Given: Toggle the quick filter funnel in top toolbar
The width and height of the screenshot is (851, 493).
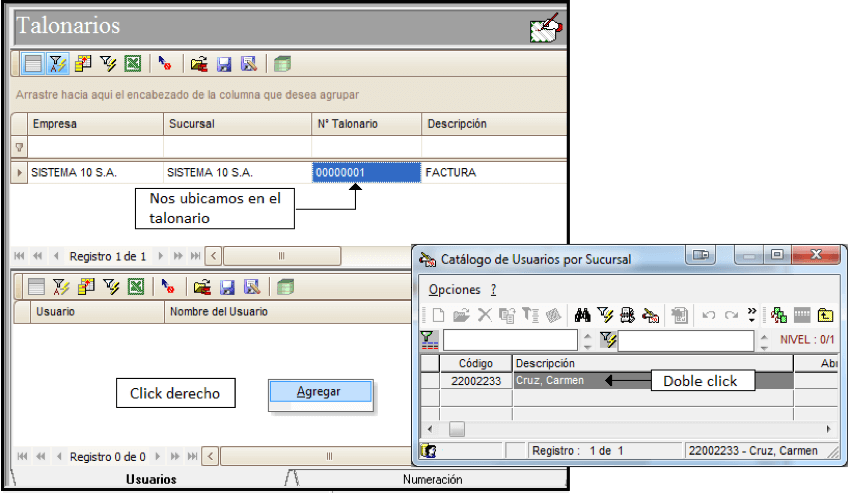Looking at the screenshot, I should (58, 64).
